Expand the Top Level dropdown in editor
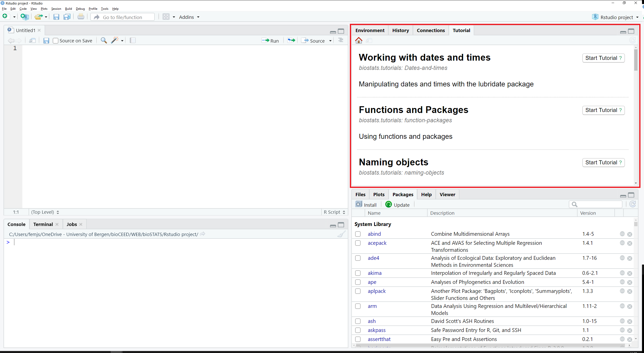Screen dimensions: 644x353 [x=44, y=212]
